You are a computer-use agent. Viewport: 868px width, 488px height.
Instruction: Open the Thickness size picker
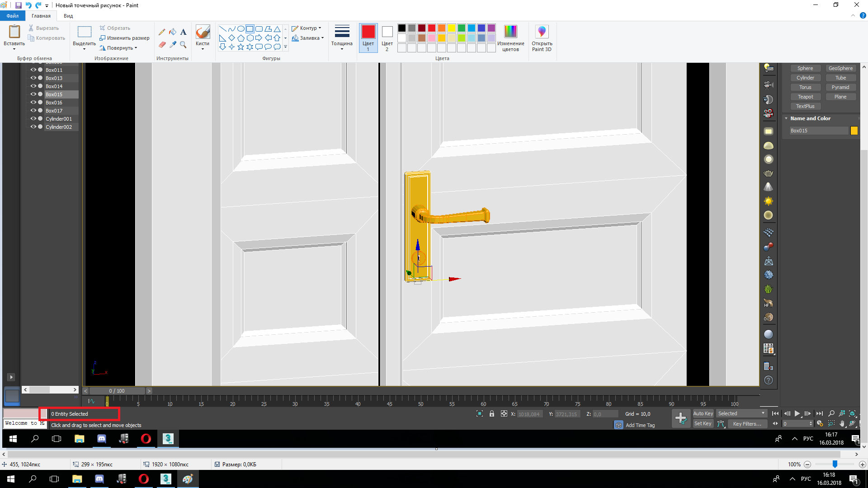click(x=341, y=38)
